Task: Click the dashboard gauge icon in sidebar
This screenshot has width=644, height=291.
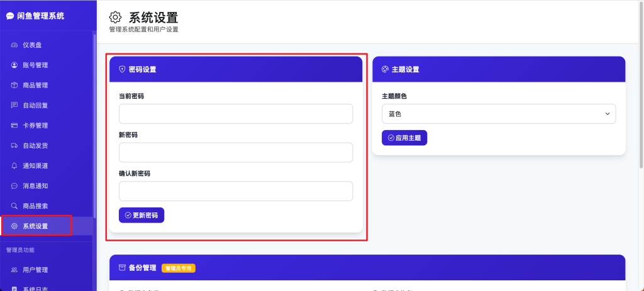Action: tap(14, 45)
